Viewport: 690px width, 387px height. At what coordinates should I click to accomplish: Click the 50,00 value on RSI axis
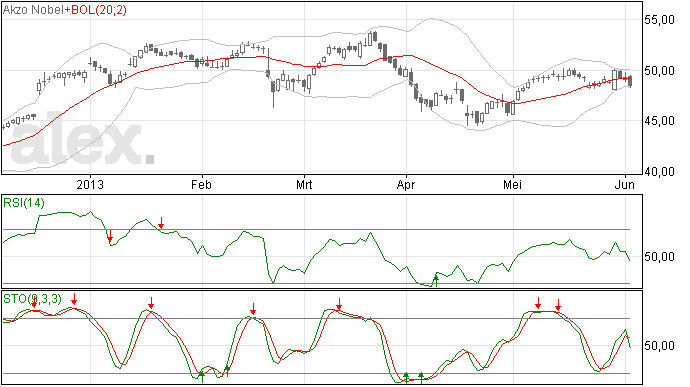tap(659, 257)
